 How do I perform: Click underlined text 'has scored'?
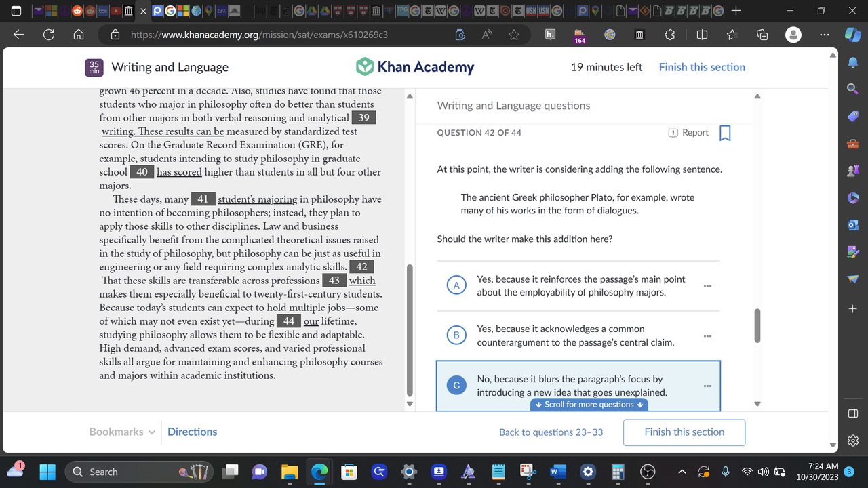point(179,172)
